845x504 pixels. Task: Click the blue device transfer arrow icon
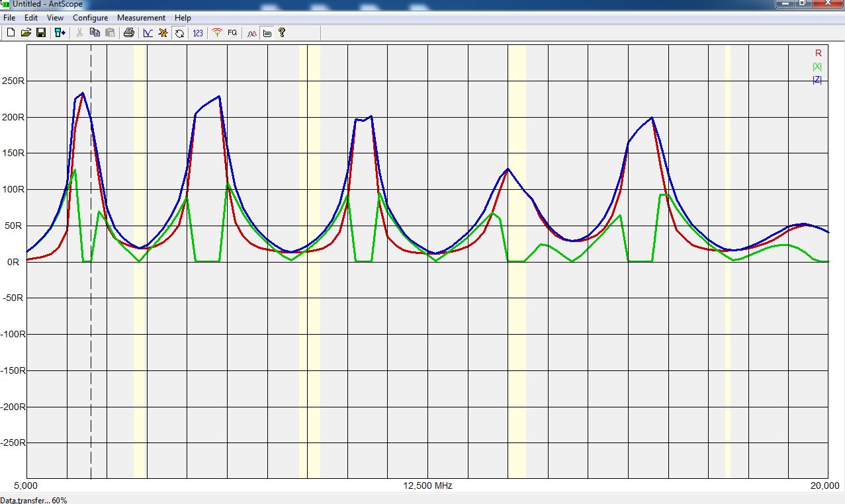tap(60, 32)
